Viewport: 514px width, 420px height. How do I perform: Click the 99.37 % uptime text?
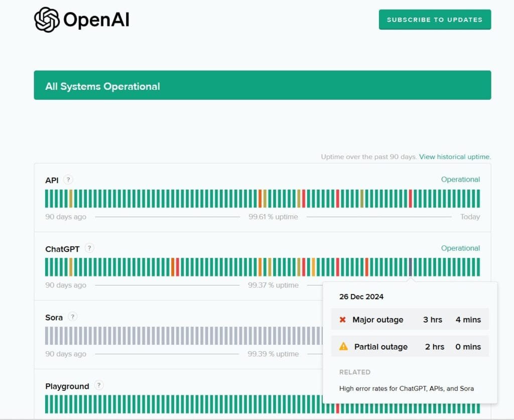click(x=273, y=286)
